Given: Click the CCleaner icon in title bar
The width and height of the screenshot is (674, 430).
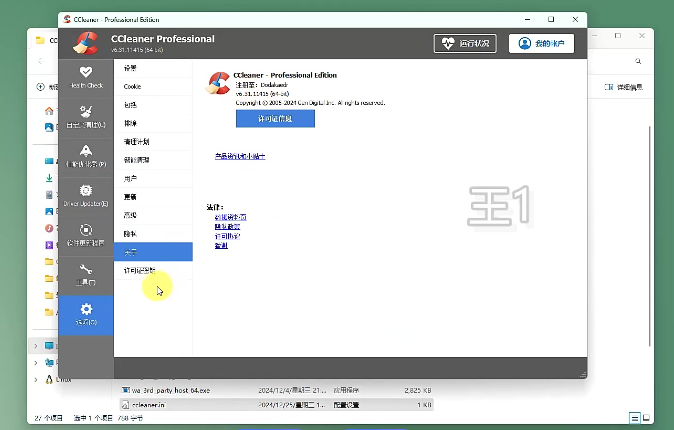Looking at the screenshot, I should pos(67,19).
